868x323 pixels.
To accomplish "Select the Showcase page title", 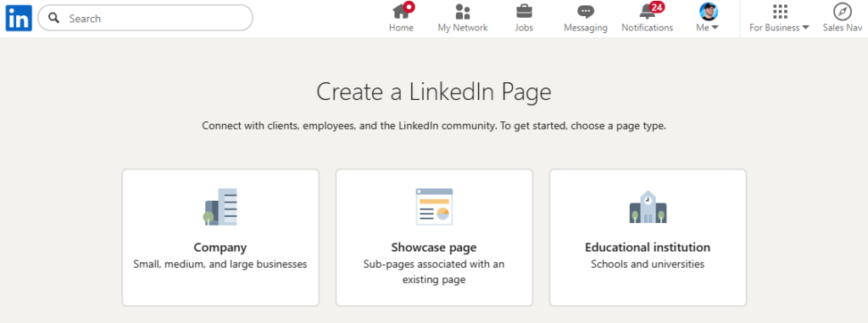I will 434,247.
